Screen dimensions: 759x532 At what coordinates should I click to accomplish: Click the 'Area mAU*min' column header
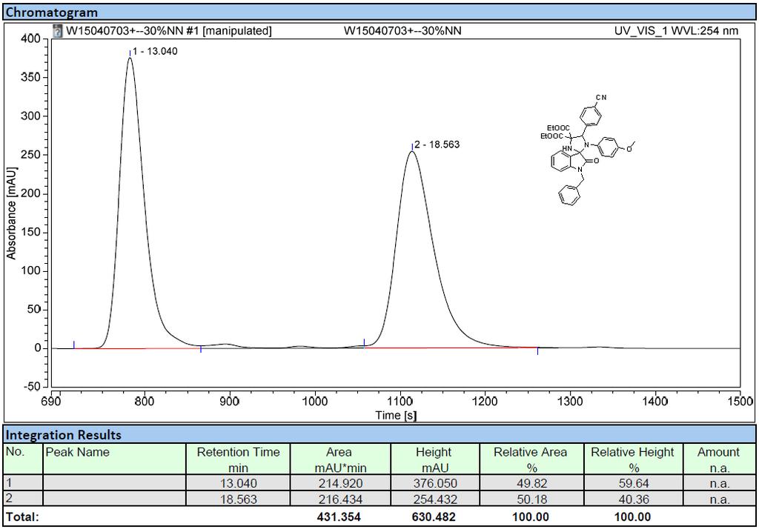point(341,459)
